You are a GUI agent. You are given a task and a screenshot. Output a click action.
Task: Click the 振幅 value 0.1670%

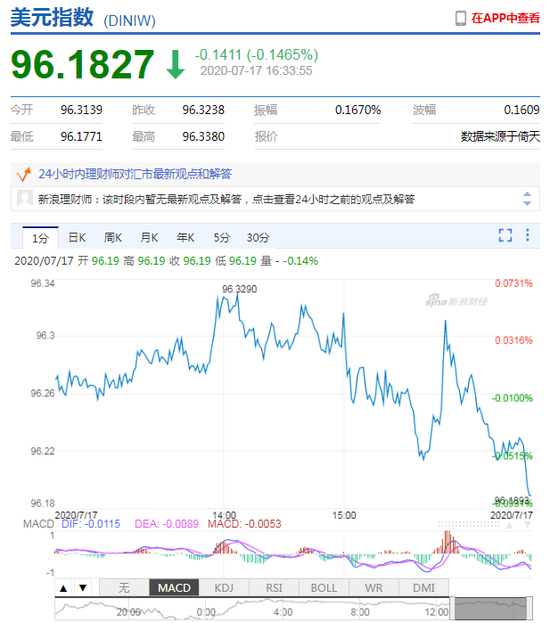(358, 110)
